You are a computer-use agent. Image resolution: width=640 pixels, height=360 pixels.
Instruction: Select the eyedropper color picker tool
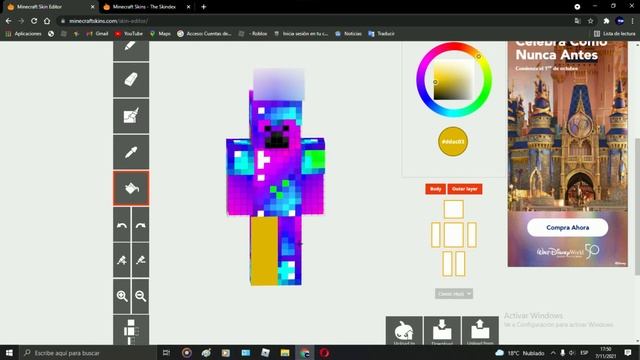131,152
